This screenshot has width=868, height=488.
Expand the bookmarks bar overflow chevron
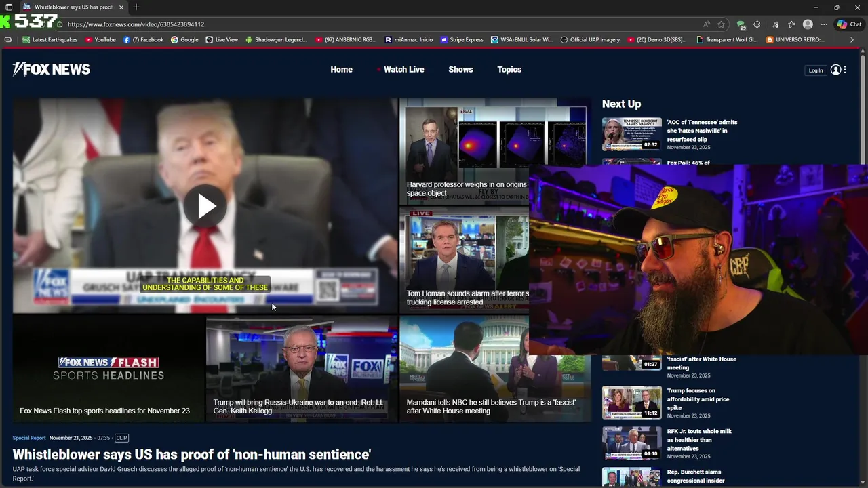pos(852,40)
